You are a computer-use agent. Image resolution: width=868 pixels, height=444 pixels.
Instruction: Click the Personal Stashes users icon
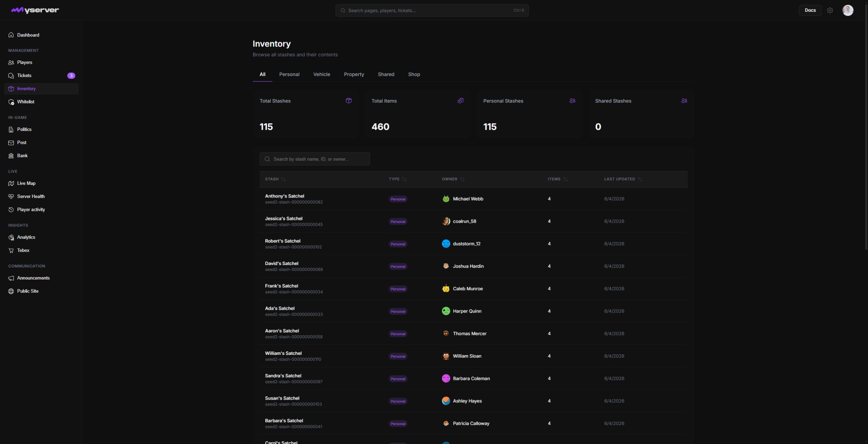572,101
